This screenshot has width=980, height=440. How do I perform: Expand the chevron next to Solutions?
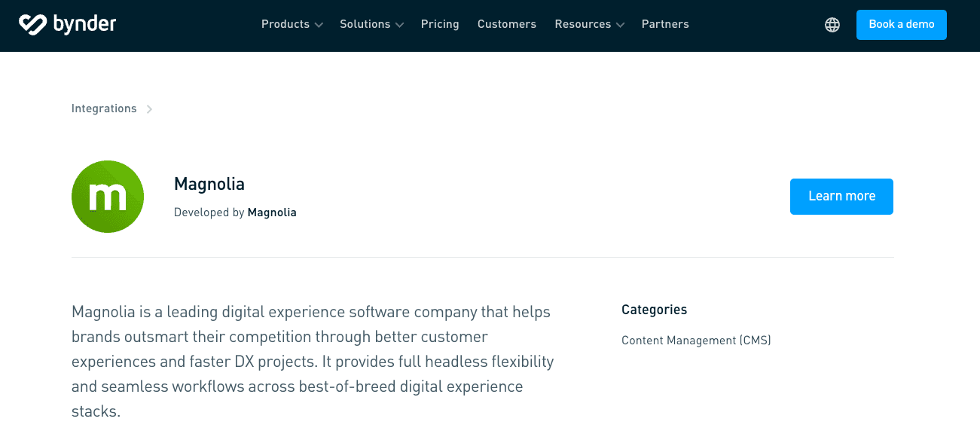(x=400, y=25)
